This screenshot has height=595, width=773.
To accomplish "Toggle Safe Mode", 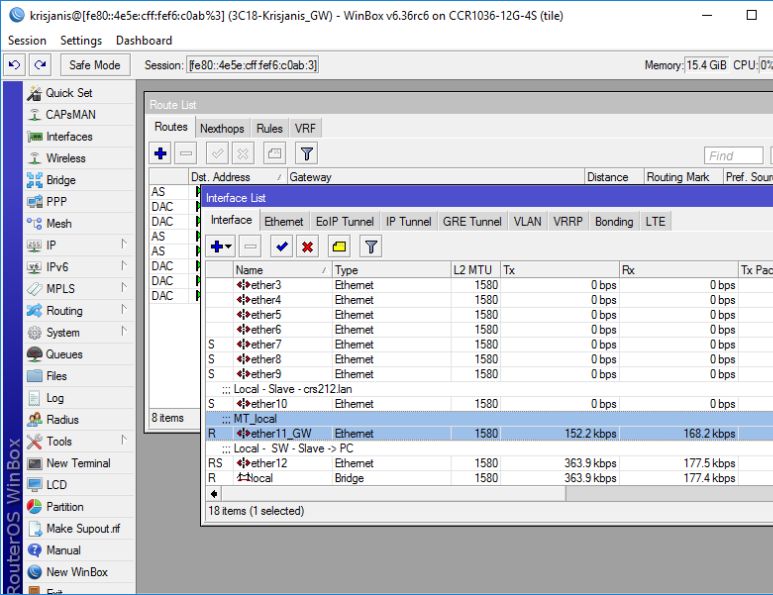I will (x=95, y=65).
